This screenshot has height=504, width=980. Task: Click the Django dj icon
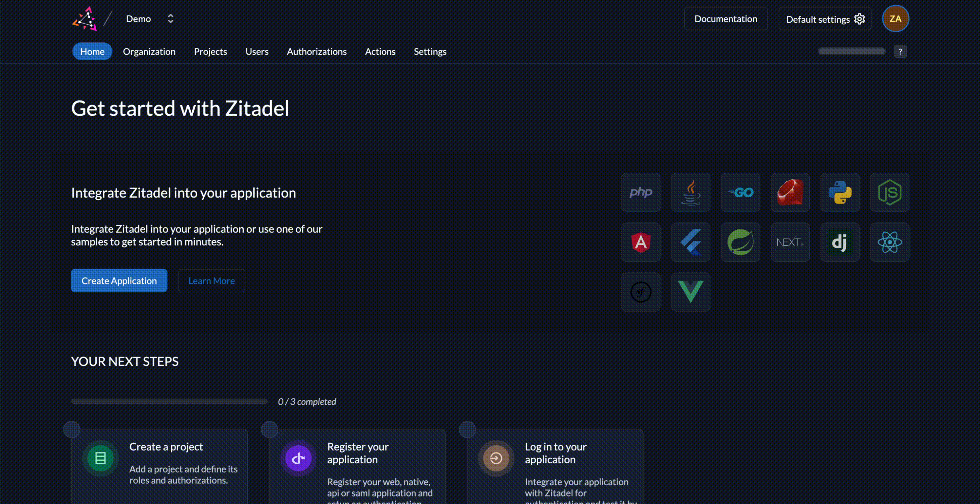coord(839,242)
